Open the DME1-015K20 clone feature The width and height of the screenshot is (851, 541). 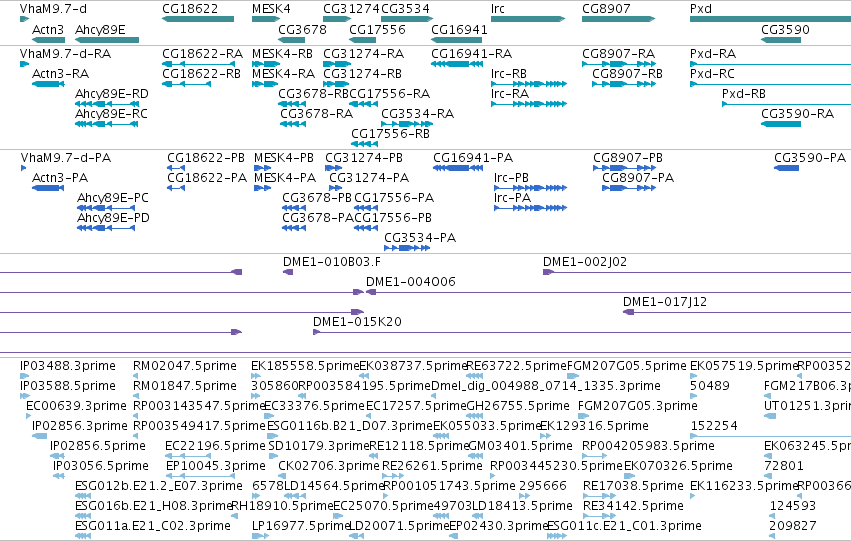(582, 333)
